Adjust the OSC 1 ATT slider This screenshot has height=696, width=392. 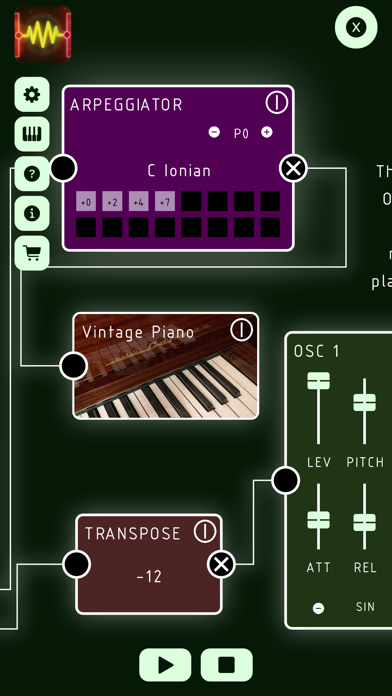[x=318, y=520]
